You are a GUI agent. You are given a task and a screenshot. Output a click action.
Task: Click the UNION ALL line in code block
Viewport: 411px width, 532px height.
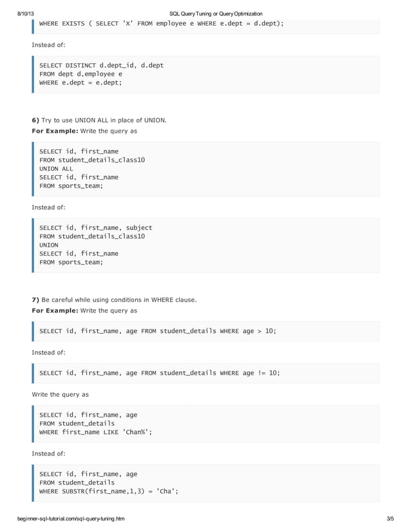56,169
